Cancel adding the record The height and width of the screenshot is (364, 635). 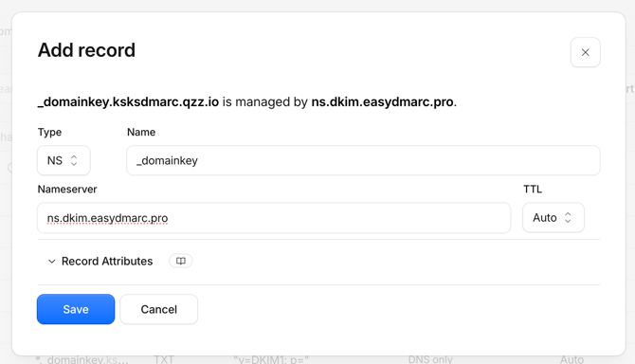click(x=159, y=309)
